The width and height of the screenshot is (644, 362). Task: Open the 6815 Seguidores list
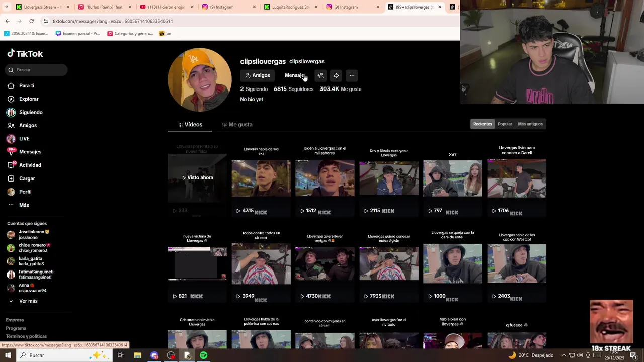pyautogui.click(x=293, y=89)
